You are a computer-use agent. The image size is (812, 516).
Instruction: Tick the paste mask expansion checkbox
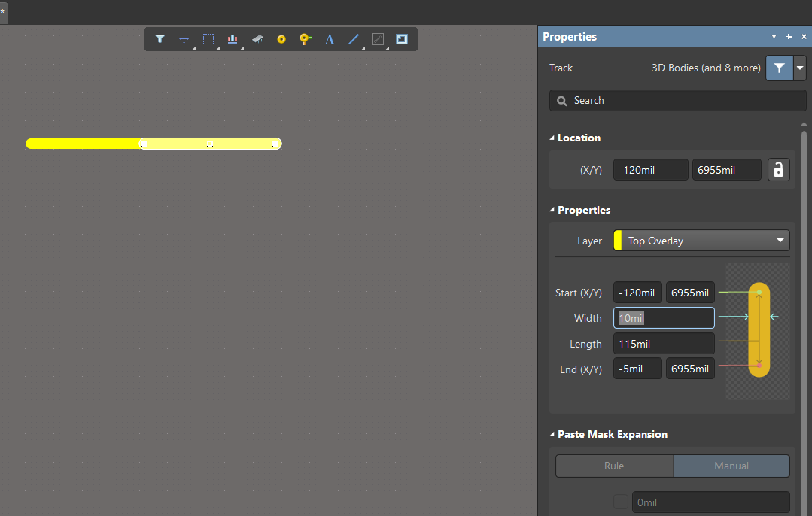tap(620, 502)
